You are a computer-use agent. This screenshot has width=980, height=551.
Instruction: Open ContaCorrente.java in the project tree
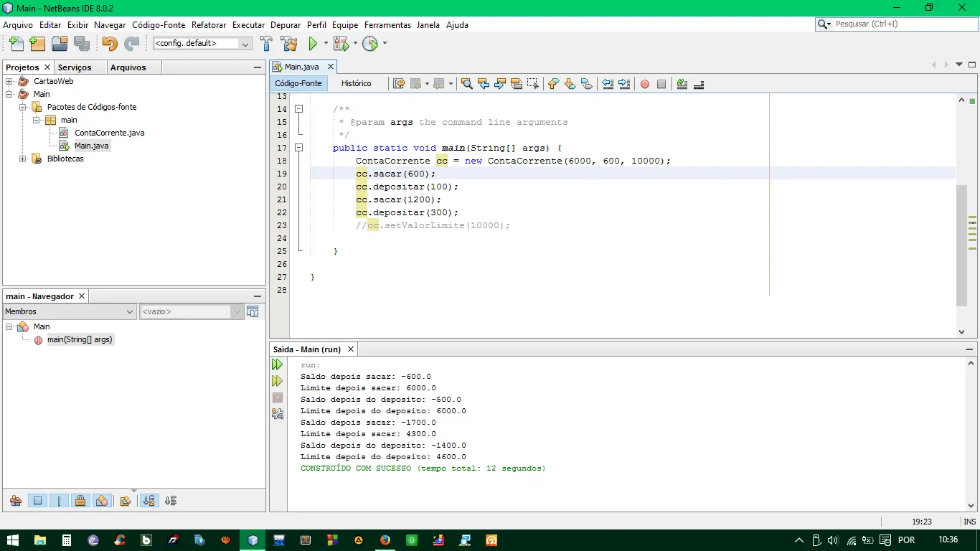(109, 133)
